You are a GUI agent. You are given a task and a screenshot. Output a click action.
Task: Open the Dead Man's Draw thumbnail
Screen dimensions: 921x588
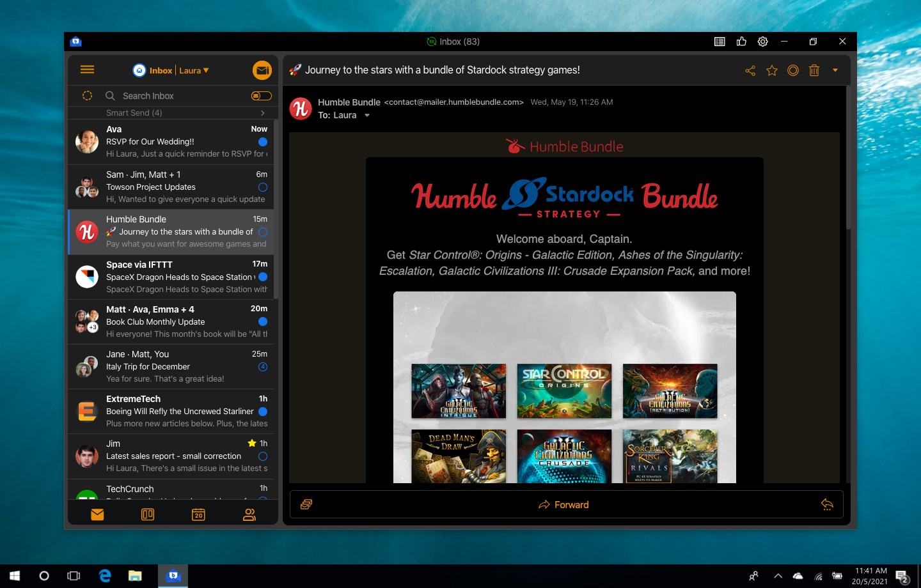pos(459,456)
